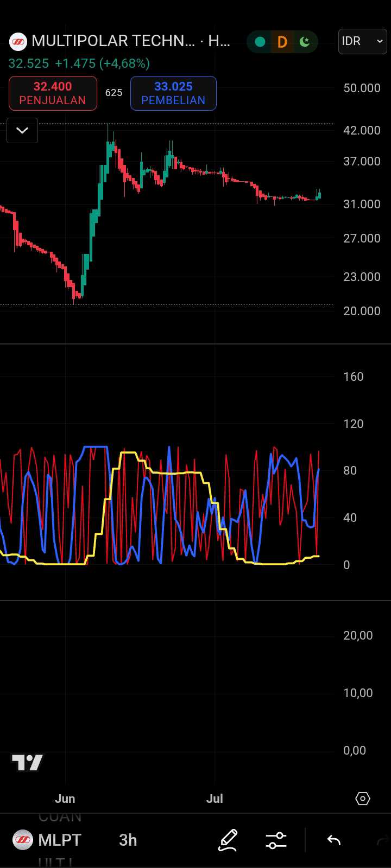Tap the 33.025 PEMBELIAN buy button
The image size is (391, 868).
pos(173,93)
